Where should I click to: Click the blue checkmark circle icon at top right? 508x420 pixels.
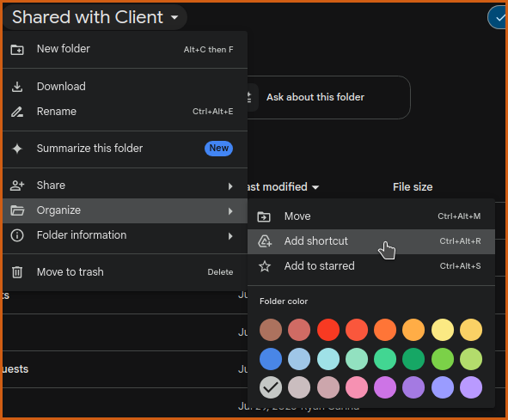(498, 18)
